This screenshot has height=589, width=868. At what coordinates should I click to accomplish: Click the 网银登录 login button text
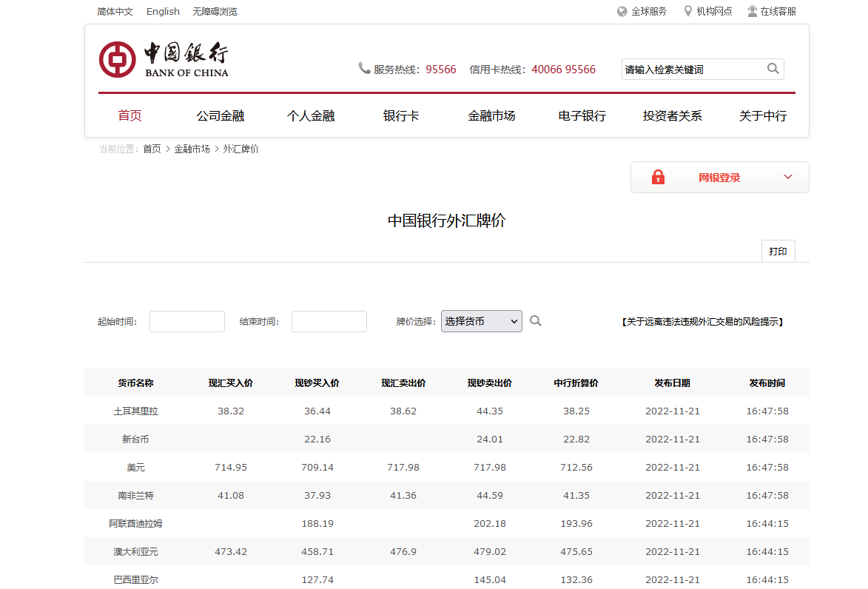tap(719, 178)
